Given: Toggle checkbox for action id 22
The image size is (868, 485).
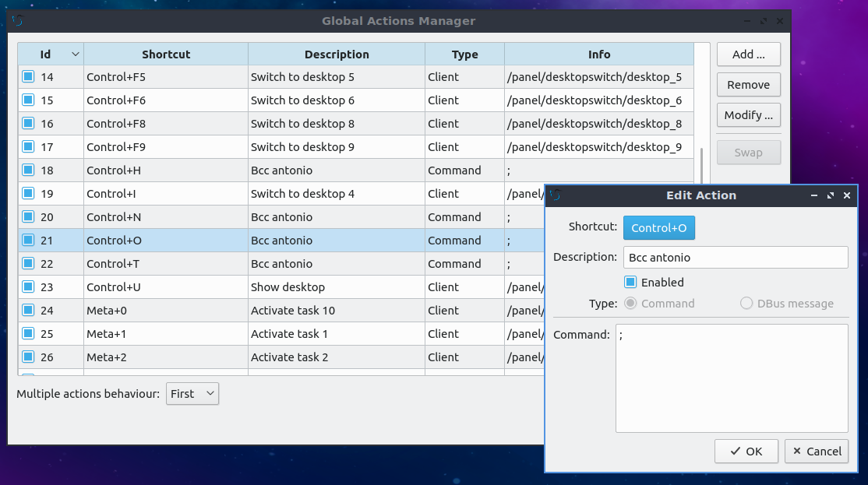Looking at the screenshot, I should 28,263.
